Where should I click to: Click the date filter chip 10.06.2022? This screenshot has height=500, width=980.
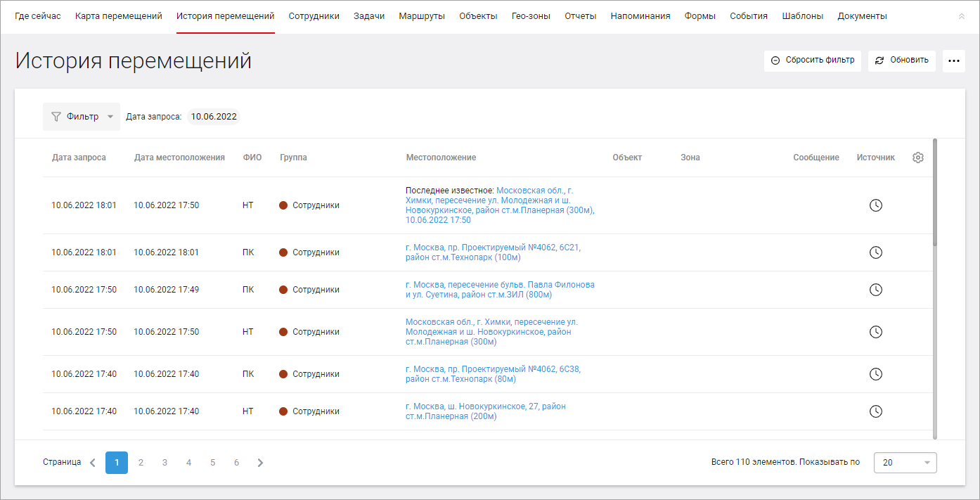tap(214, 117)
